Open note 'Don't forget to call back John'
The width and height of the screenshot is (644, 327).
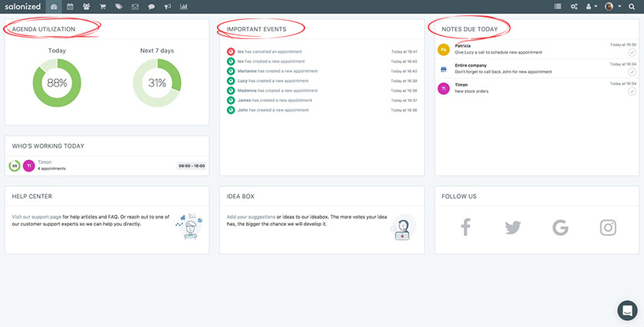pyautogui.click(x=504, y=72)
